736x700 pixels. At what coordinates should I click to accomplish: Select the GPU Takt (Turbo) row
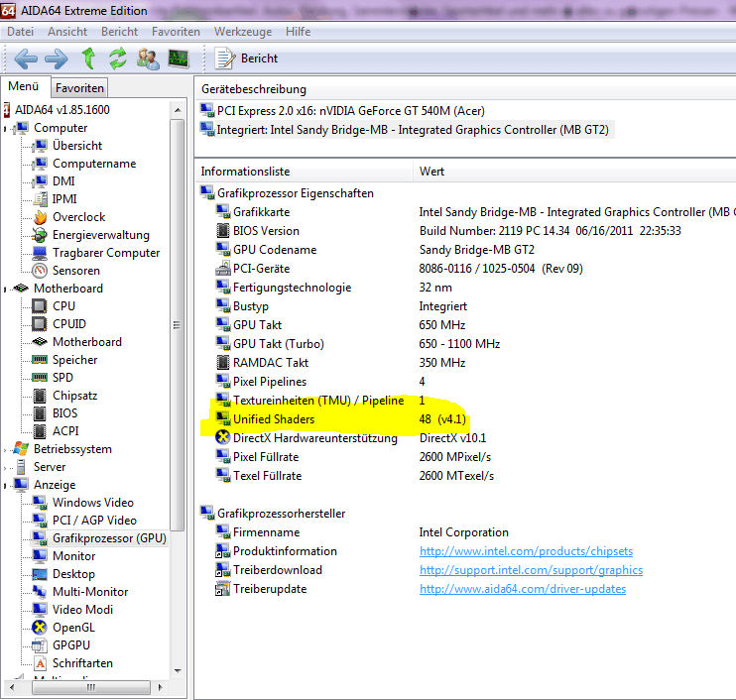358,344
